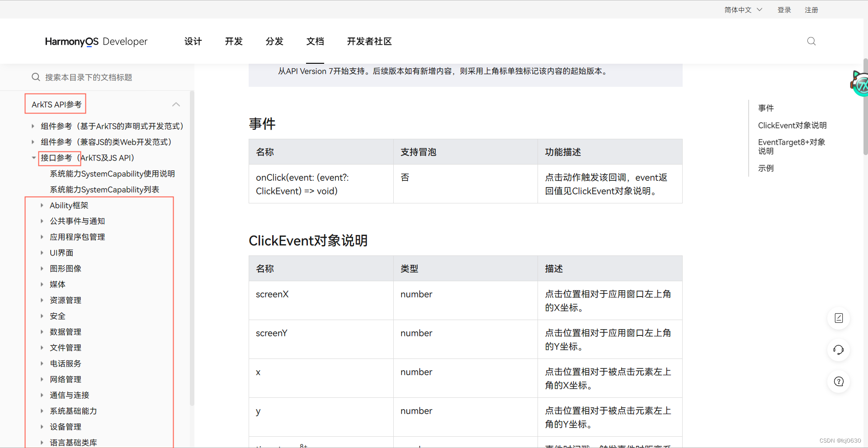Select the 文件管理 tree item

click(x=66, y=348)
